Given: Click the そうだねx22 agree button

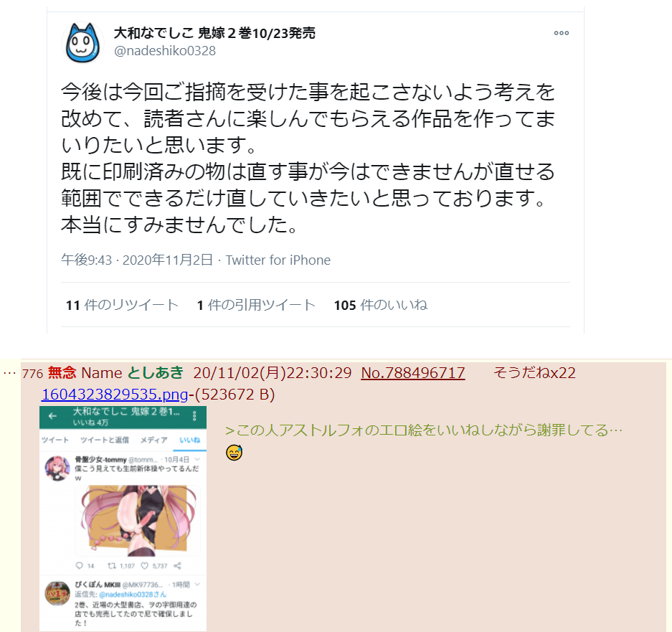Looking at the screenshot, I should (534, 372).
